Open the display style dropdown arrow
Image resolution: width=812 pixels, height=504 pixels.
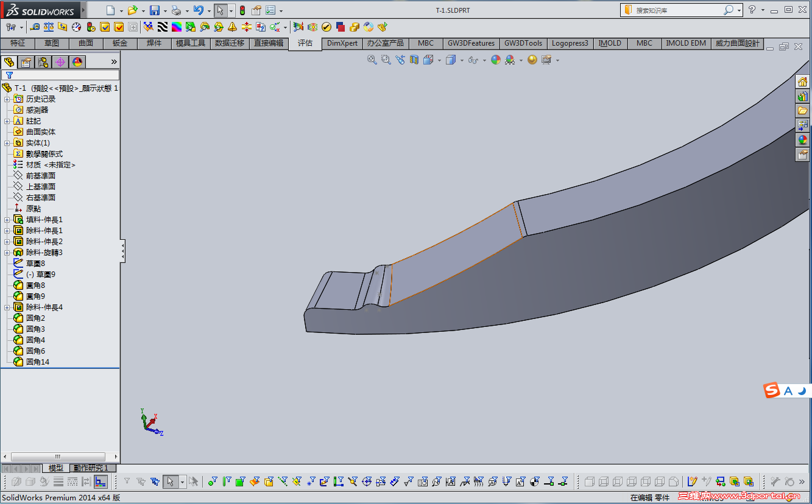click(462, 60)
